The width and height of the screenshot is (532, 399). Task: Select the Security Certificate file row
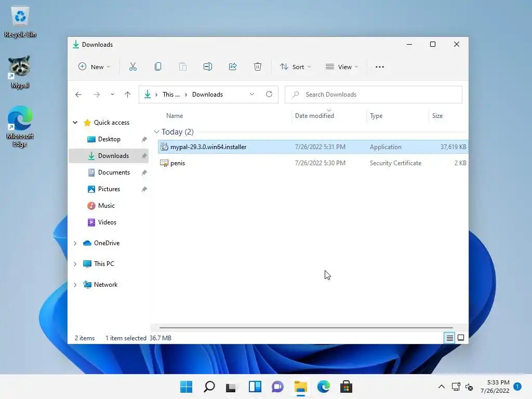(x=313, y=163)
